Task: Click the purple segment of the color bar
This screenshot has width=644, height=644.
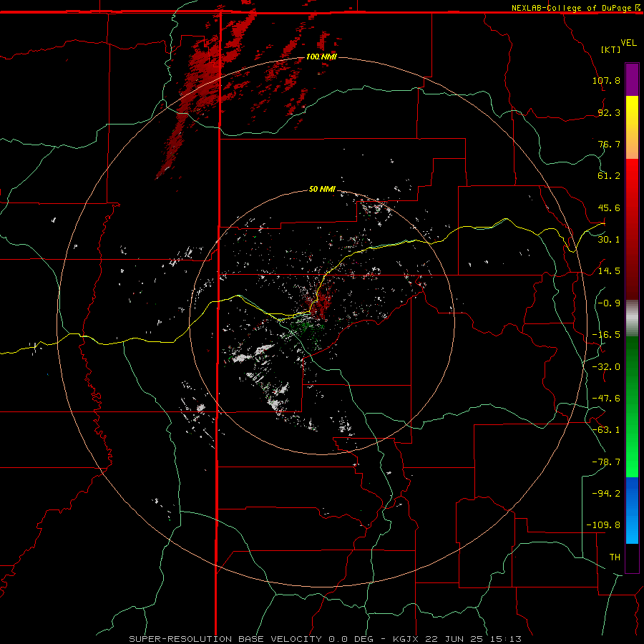Action: 632,79
